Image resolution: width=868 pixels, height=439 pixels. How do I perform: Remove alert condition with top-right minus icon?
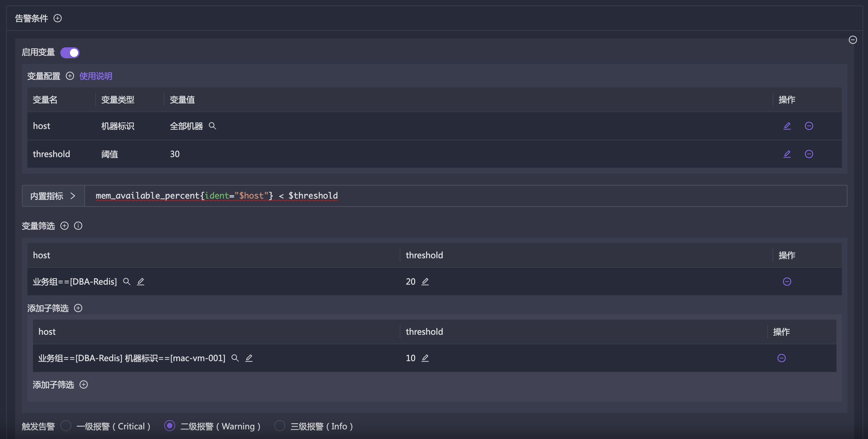click(853, 40)
